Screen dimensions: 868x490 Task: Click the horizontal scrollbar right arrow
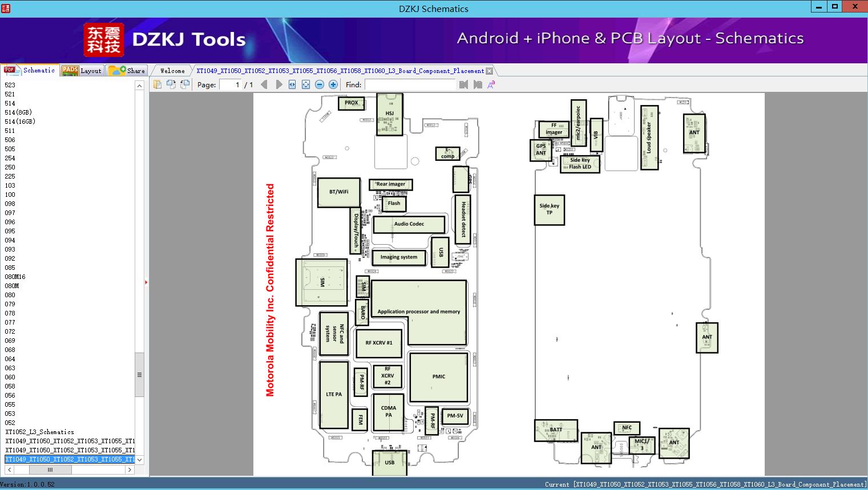point(130,470)
